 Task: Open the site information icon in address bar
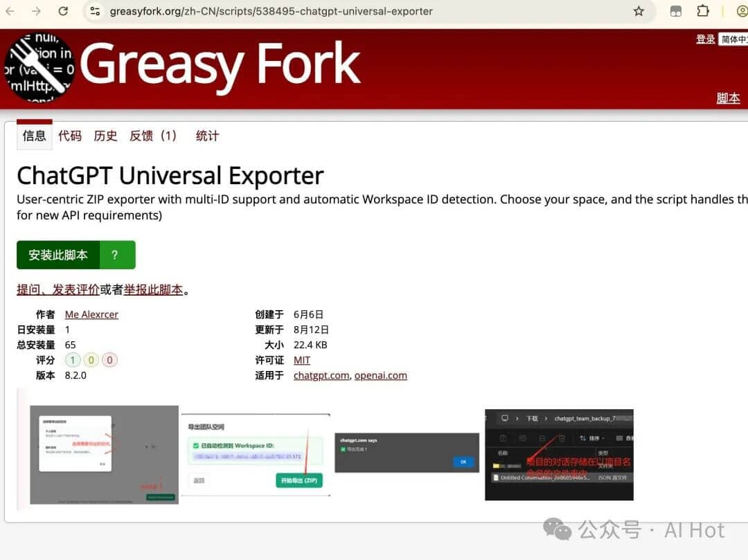(93, 11)
